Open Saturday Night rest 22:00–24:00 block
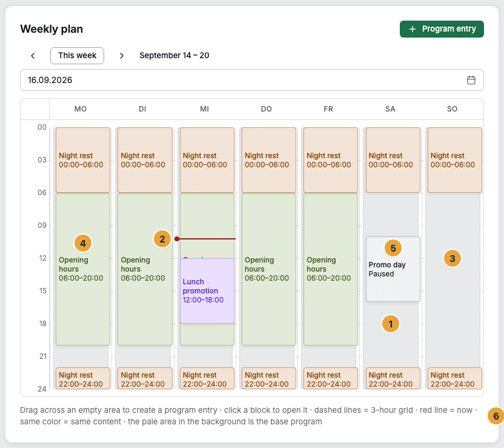504x448 pixels. [393, 378]
